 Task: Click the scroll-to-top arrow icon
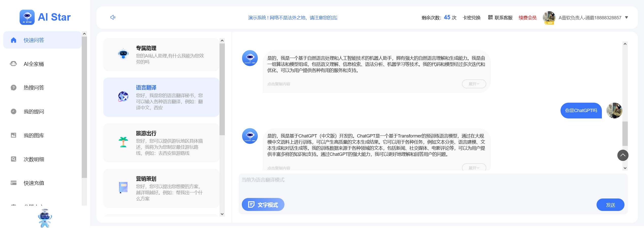(x=623, y=155)
